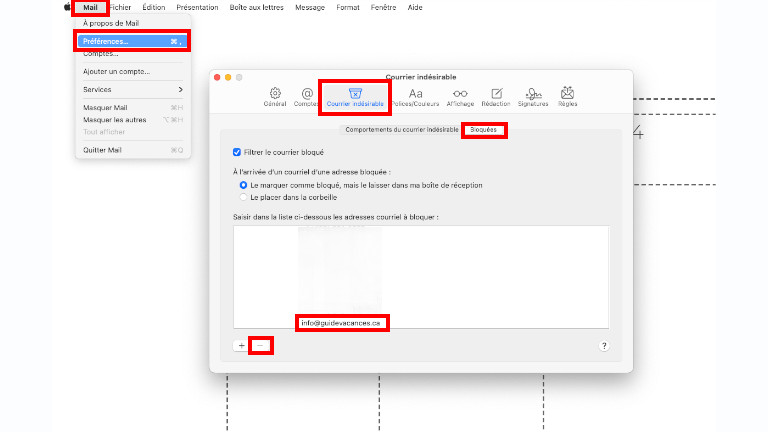Viewport: 768px width, 432px height.
Task: Open the Polices/Couleurs pane
Action: [415, 97]
